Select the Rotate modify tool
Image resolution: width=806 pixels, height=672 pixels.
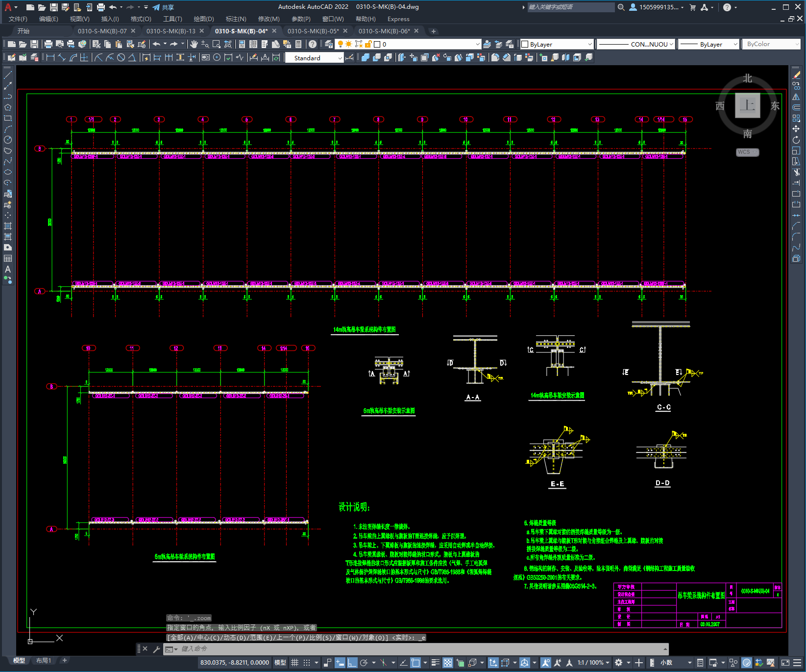tap(796, 140)
